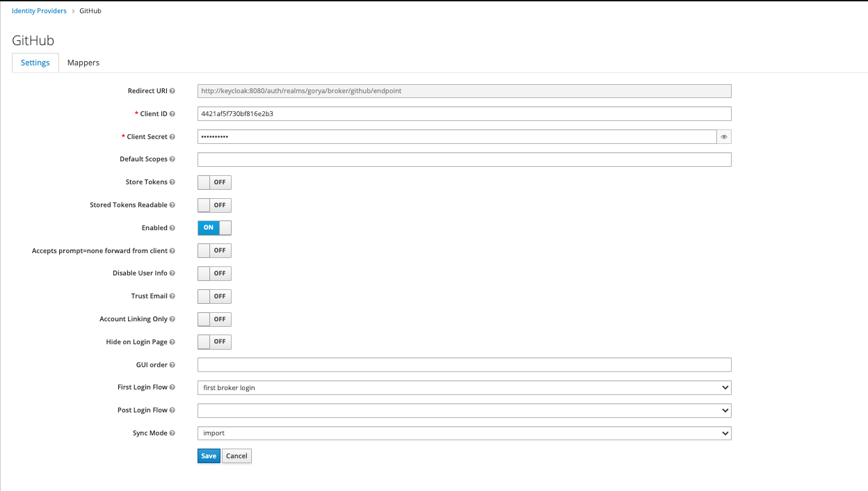This screenshot has width=868, height=491.
Task: Switch to the Mappers tab
Action: pyautogui.click(x=83, y=63)
